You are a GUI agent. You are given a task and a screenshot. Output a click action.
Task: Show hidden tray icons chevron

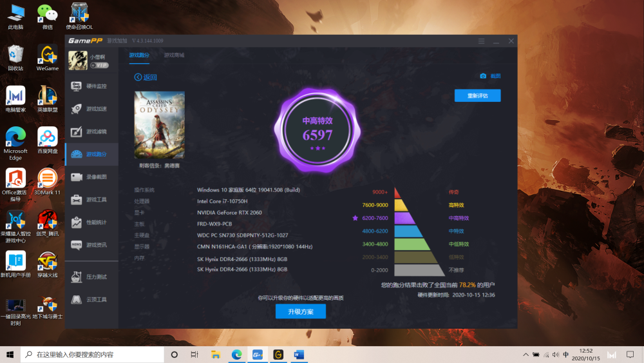click(x=526, y=355)
